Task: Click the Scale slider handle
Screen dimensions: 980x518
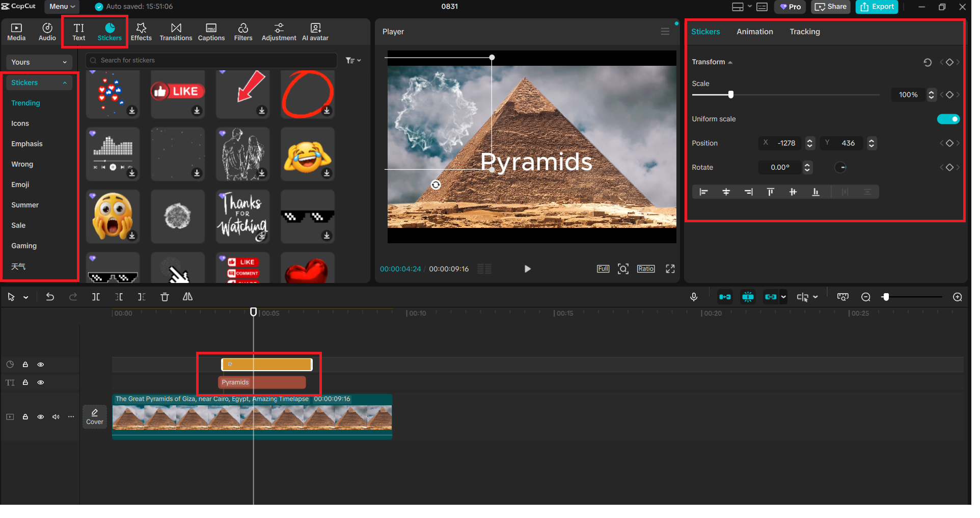Action: point(731,95)
